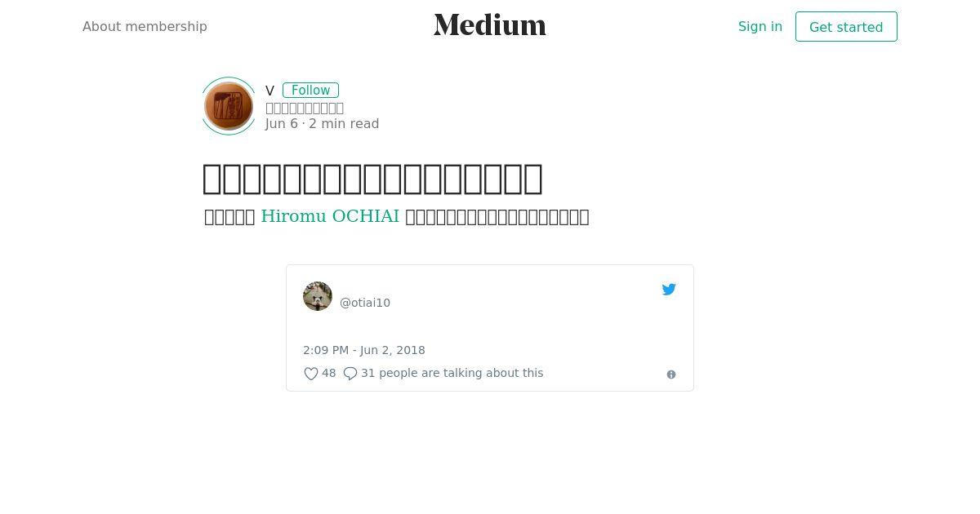Open tweet replies via speech bubble icon
This screenshot has width=980, height=514.
[350, 374]
